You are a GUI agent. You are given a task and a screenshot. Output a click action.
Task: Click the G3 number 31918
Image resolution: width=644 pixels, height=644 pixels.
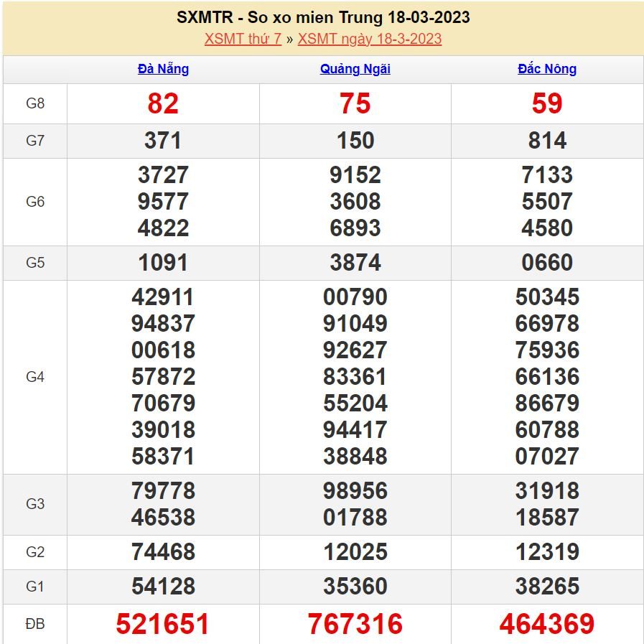click(547, 491)
